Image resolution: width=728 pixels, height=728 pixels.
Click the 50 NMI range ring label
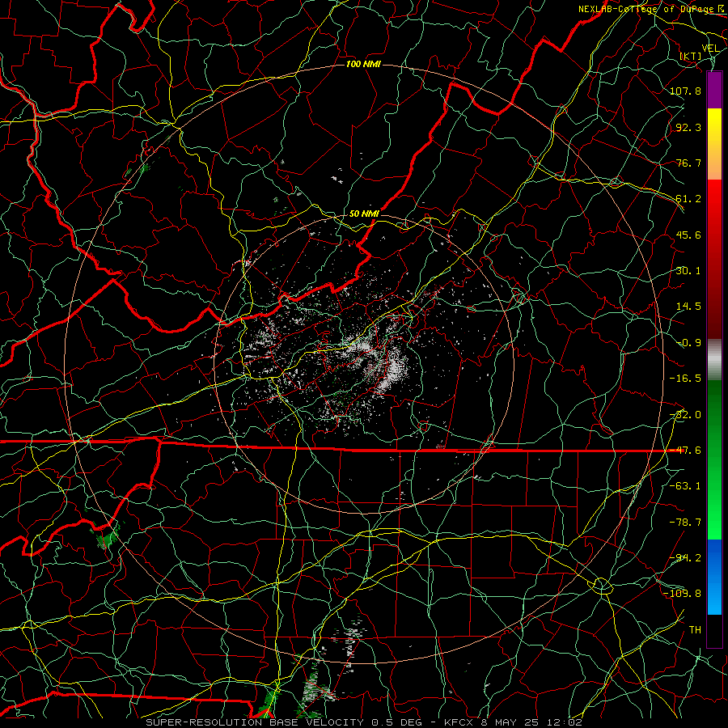click(364, 214)
